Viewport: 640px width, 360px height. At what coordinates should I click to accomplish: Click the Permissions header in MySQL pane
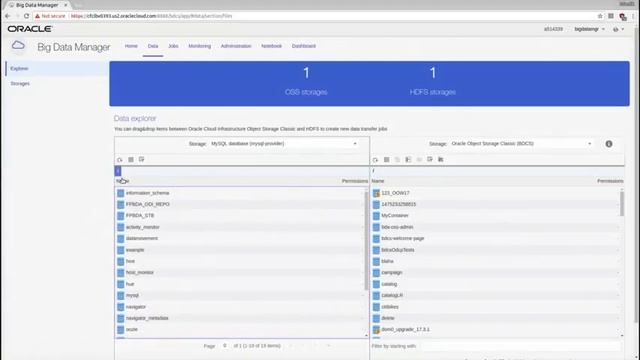tap(355, 181)
